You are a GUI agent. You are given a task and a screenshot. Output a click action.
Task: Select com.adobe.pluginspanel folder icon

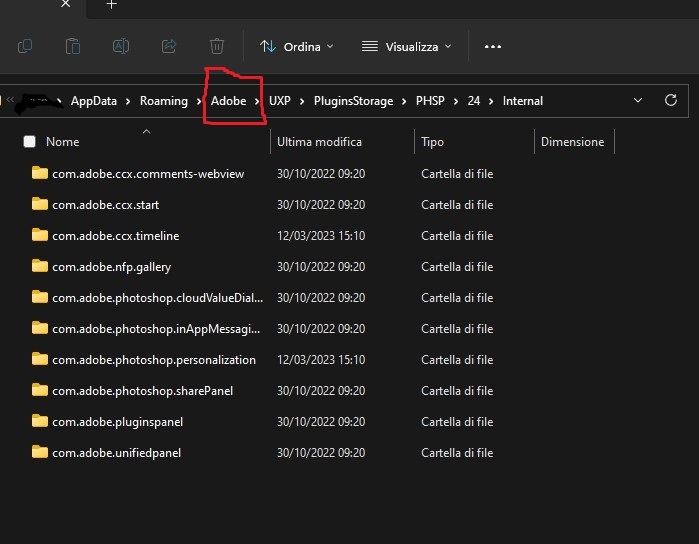point(40,420)
